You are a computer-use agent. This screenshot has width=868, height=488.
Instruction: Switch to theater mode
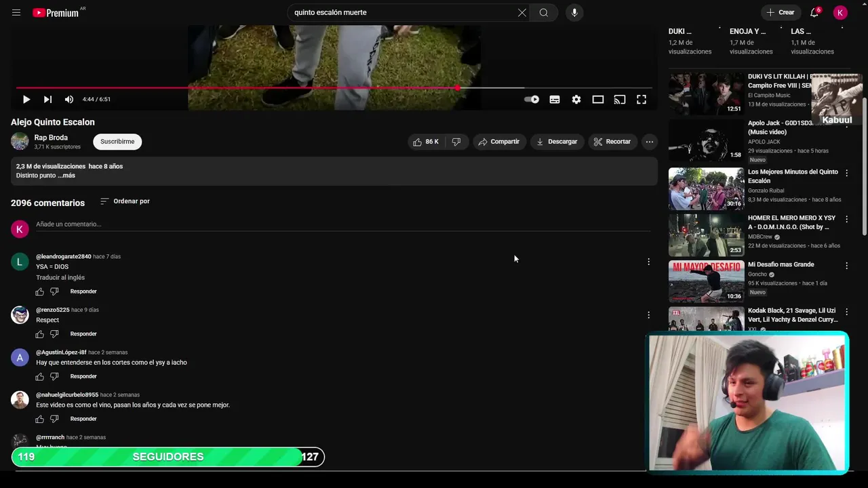598,99
